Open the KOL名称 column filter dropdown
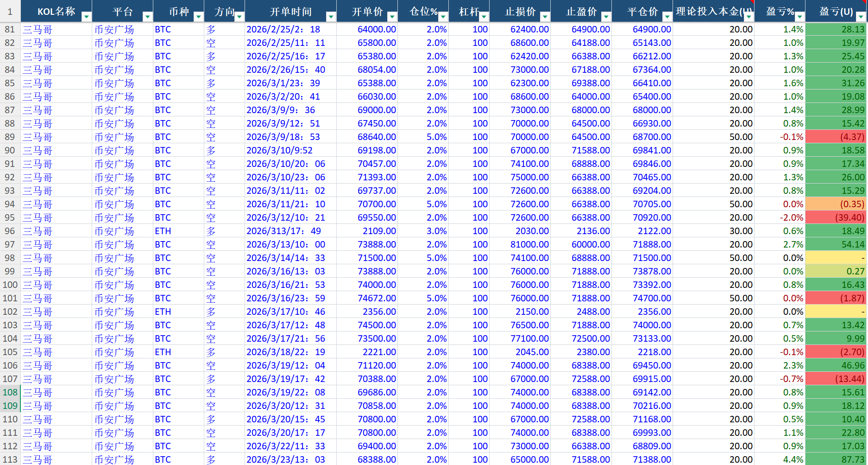Image resolution: width=868 pixels, height=465 pixels. click(x=86, y=17)
